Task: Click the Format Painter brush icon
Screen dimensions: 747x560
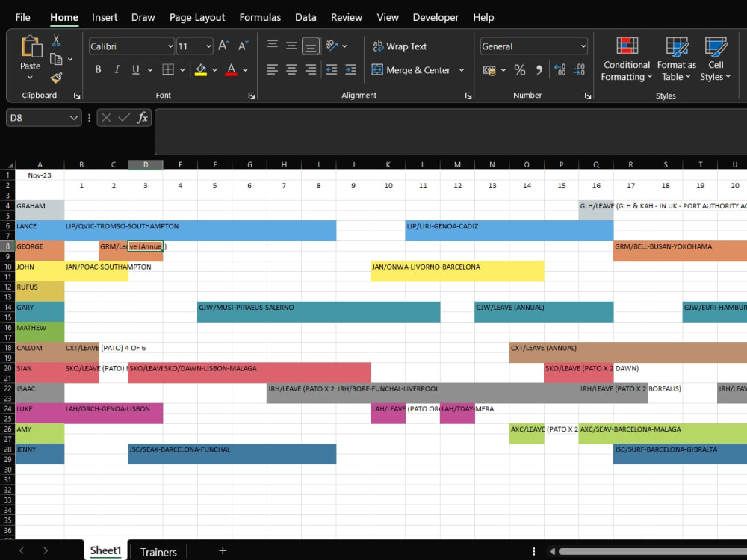Action: 56,78
